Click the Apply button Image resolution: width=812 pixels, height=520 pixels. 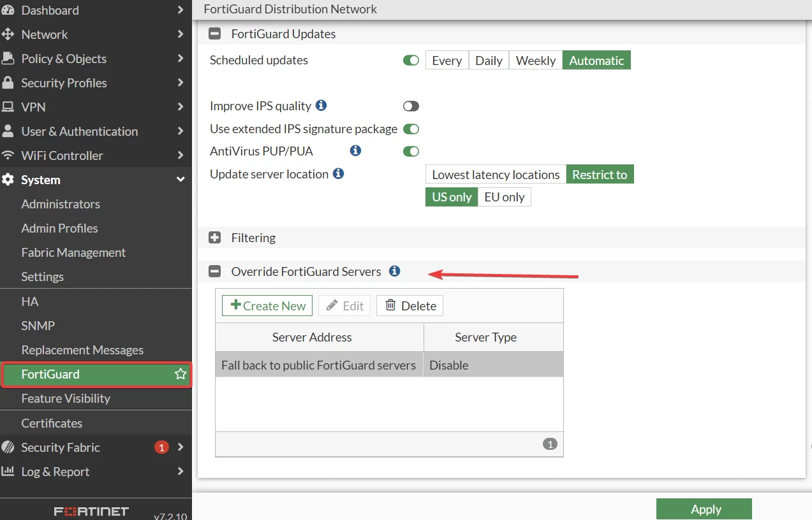click(x=704, y=509)
